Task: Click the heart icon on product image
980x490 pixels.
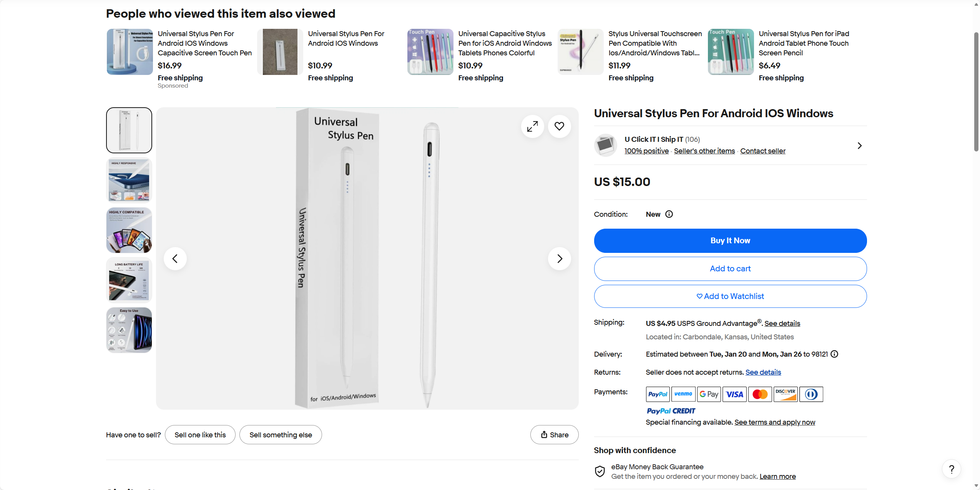Action: [559, 126]
